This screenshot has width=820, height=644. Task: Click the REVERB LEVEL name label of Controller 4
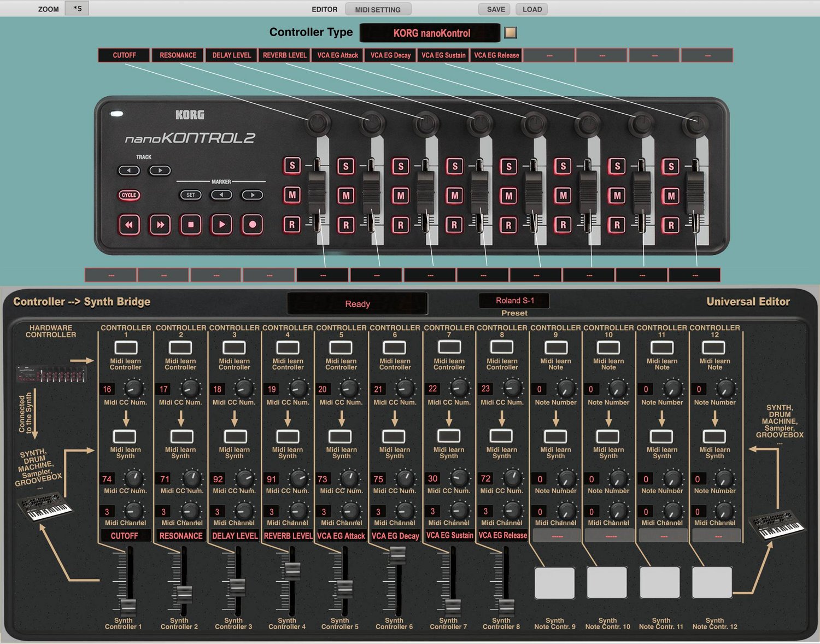288,536
